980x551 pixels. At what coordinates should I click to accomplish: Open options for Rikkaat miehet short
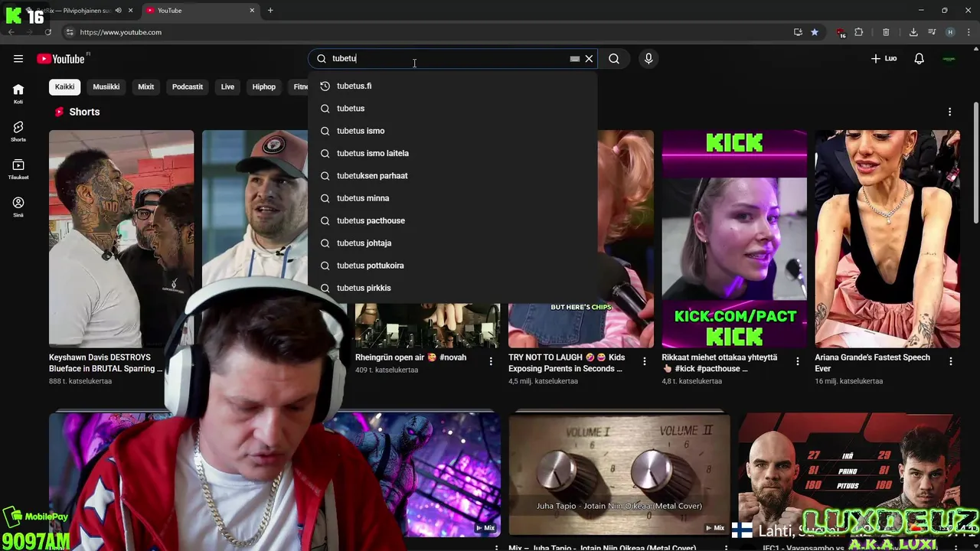pyautogui.click(x=798, y=362)
